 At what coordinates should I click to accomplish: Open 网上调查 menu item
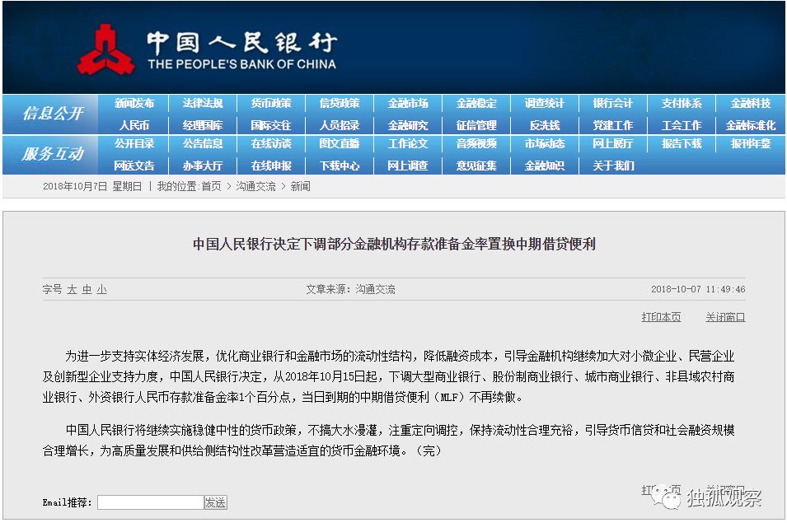(408, 166)
